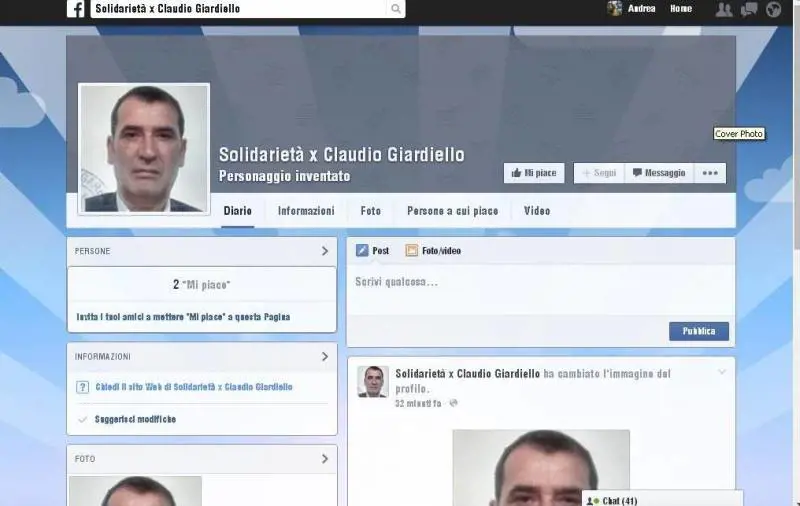Open the post options dropdown arrow
Image resolution: width=800 pixels, height=506 pixels.
tap(719, 373)
